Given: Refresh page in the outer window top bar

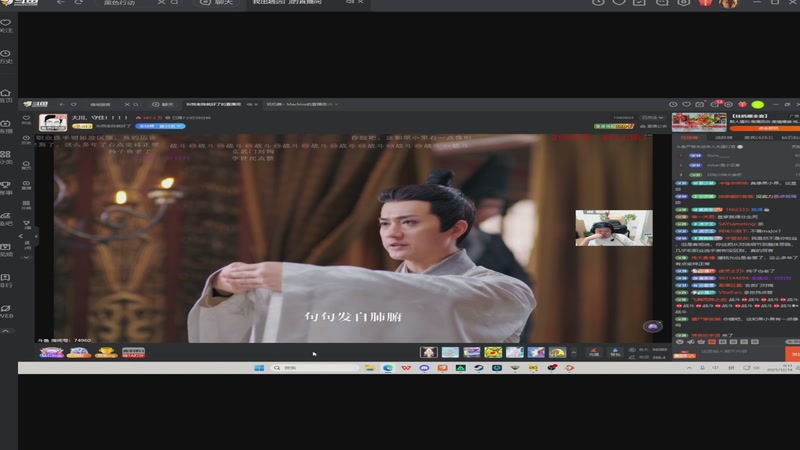Looking at the screenshot, I should tap(79, 3).
